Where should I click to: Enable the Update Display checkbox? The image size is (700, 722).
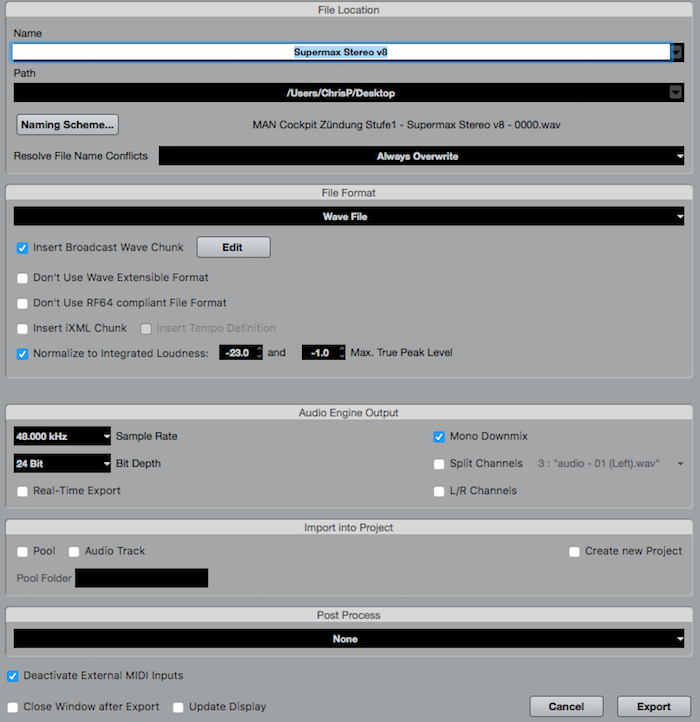178,707
